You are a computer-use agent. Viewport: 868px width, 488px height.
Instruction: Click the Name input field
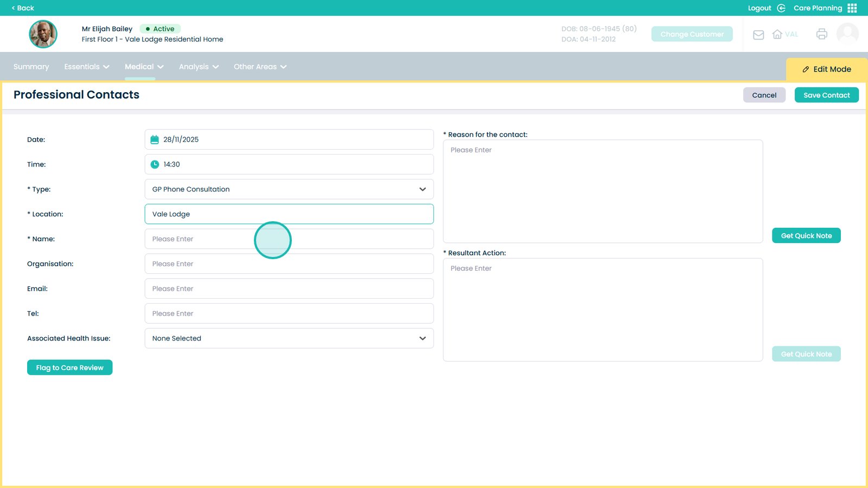289,239
